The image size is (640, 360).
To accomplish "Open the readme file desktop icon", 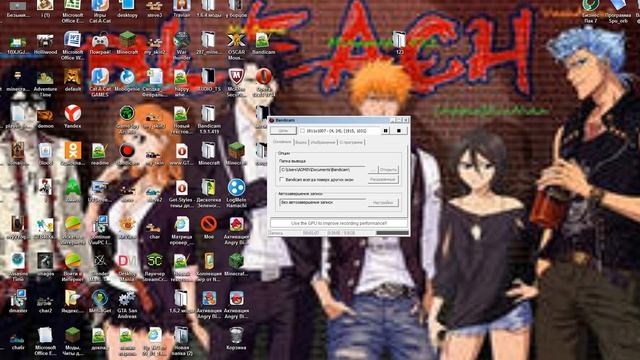I will 100,153.
